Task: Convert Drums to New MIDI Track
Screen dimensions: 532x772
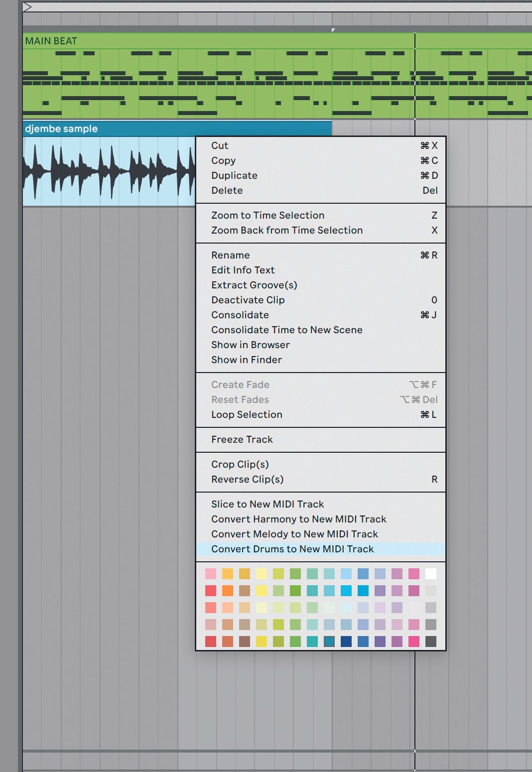Action: 292,549
